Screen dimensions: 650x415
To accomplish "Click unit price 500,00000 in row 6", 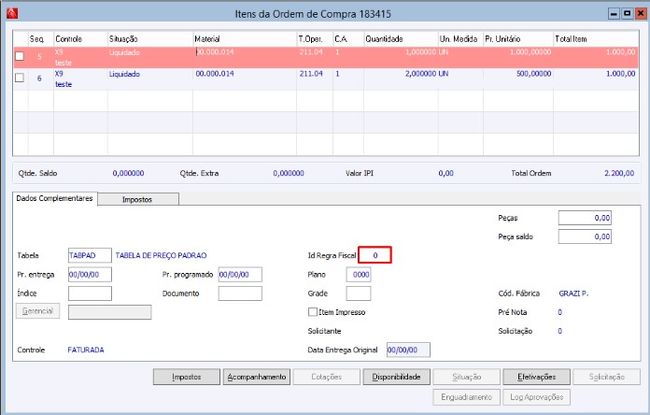I will click(534, 74).
